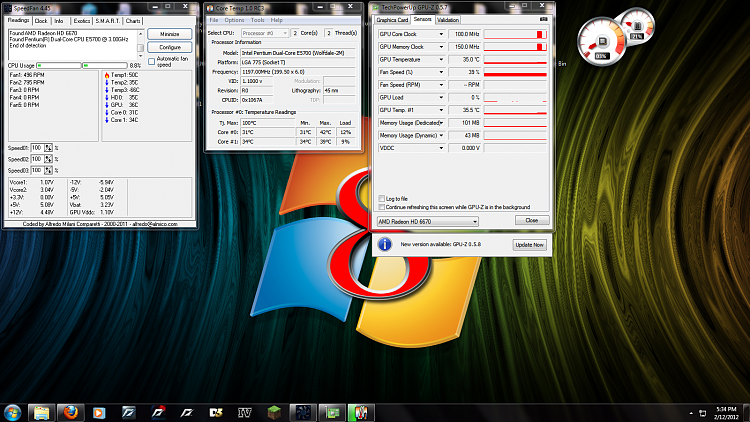Enable Continue refreshing in background checkbox
This screenshot has width=750, height=422.
click(x=382, y=207)
